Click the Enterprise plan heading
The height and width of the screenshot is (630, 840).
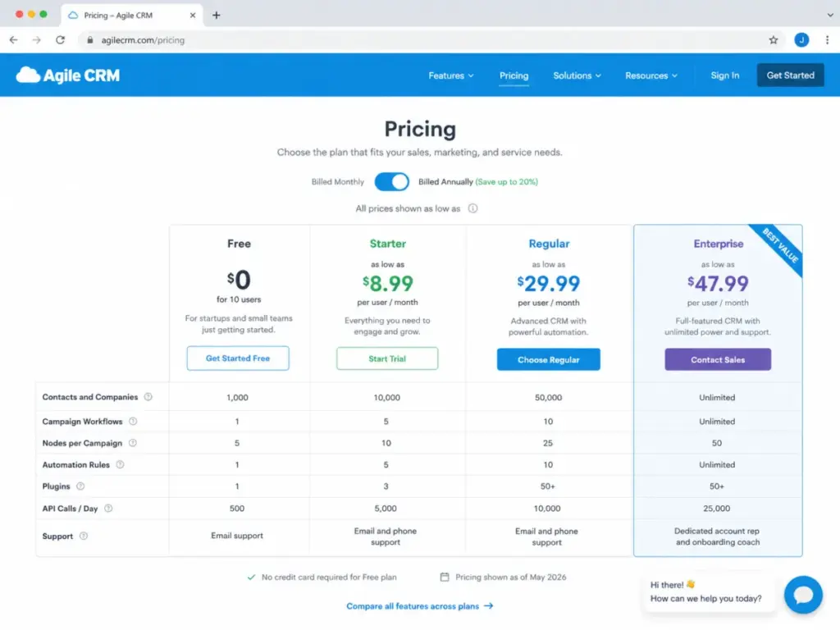point(718,244)
